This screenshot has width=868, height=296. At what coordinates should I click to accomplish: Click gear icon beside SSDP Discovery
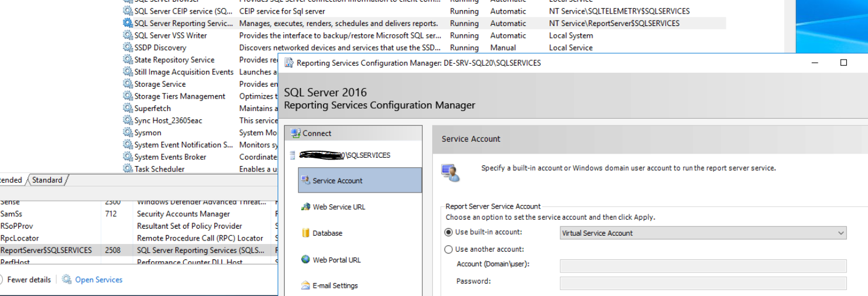tap(128, 47)
